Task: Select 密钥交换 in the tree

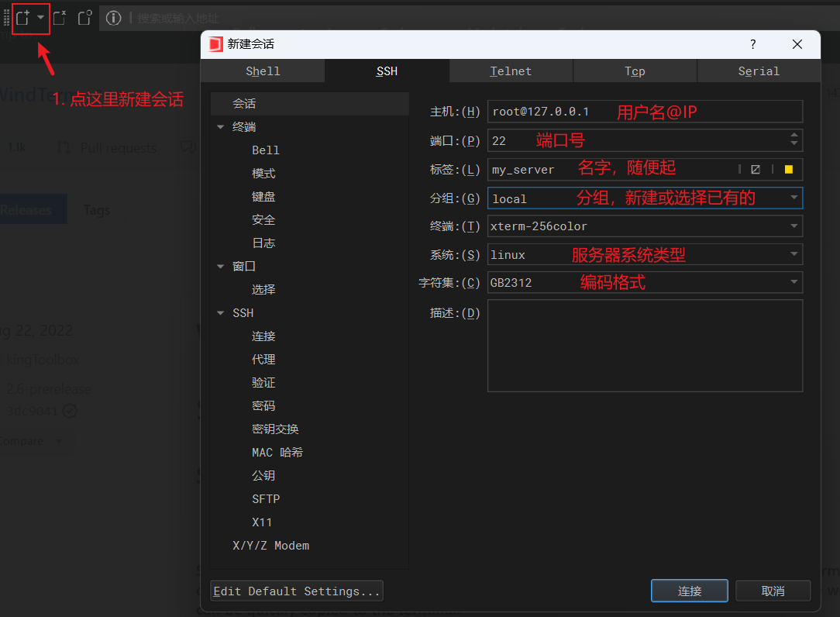Action: [275, 429]
